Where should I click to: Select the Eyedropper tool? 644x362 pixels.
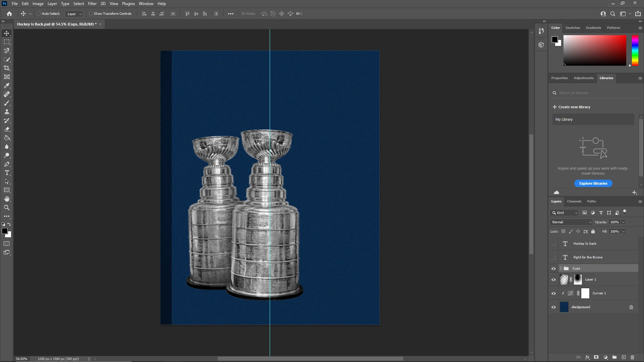pos(7,85)
